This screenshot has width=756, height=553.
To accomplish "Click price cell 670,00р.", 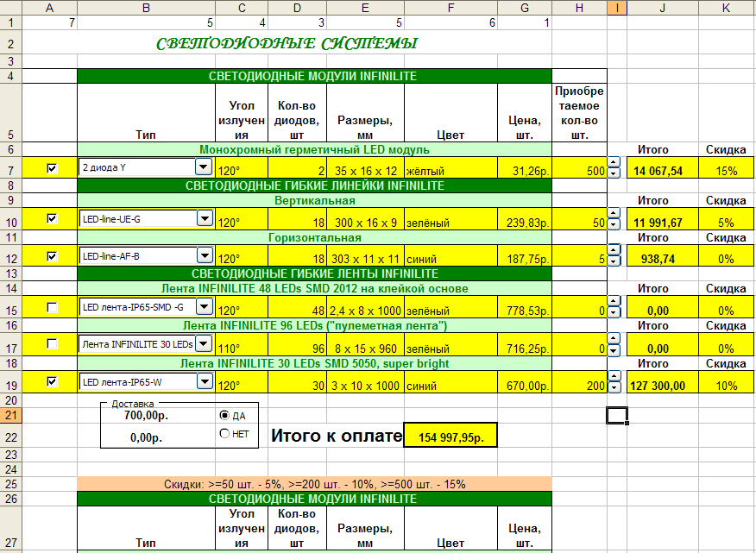I will pyautogui.click(x=525, y=382).
